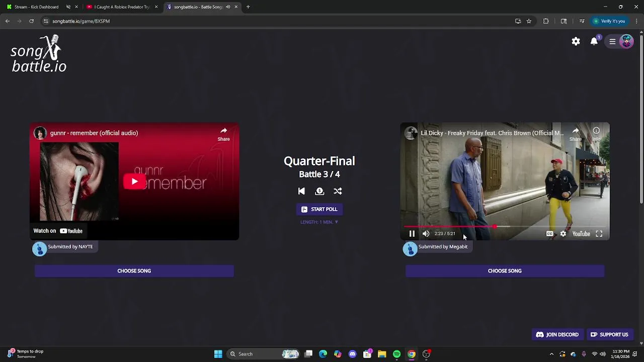644x362 pixels.
Task: Show info for the Freaky Friday video
Action: [x=596, y=134]
